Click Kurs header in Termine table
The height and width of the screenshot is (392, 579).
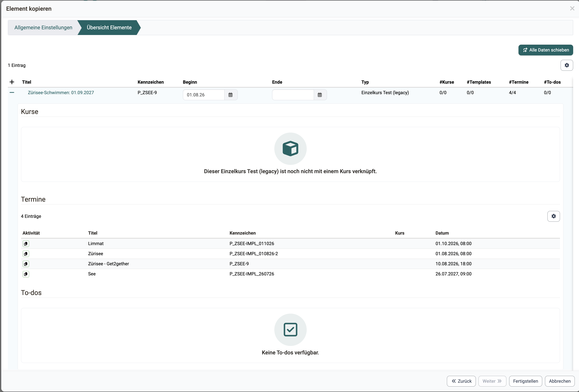tap(400, 233)
